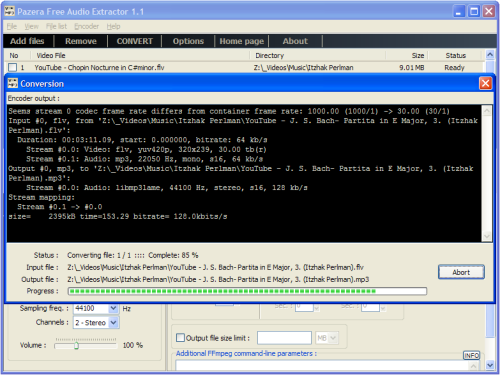Open the Encoder menu
The width and height of the screenshot is (500, 375).
(86, 26)
